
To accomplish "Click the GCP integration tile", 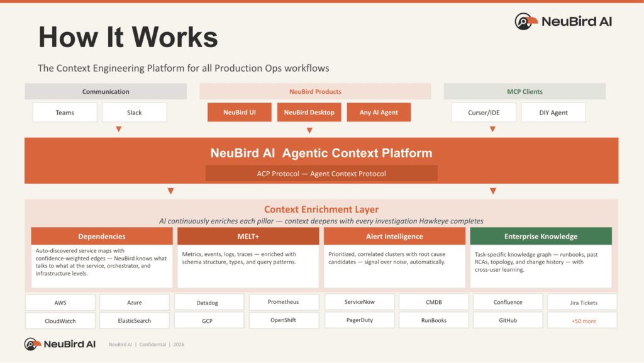I will click(x=209, y=320).
